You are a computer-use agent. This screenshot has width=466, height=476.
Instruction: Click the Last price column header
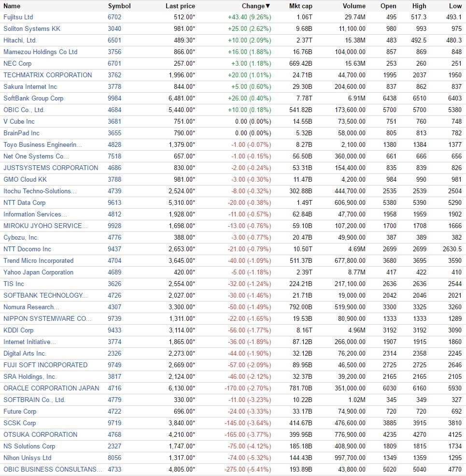pyautogui.click(x=180, y=6)
